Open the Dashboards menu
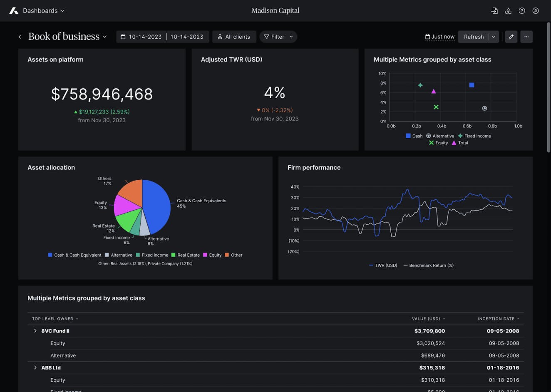 43,11
